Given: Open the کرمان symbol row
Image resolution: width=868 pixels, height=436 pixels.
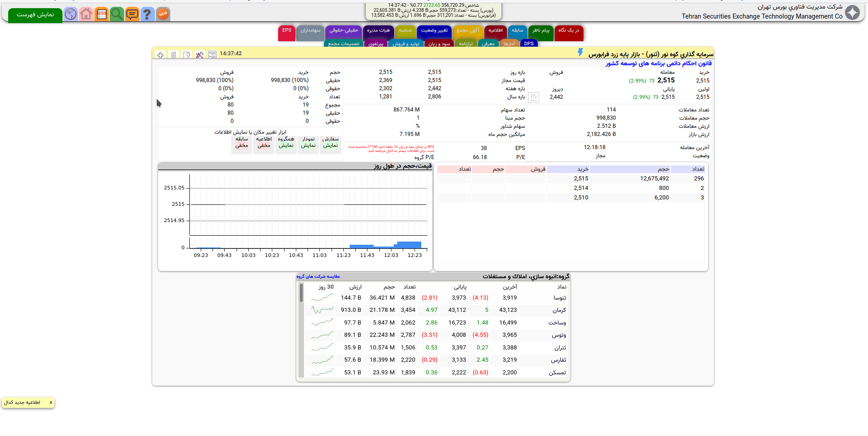Looking at the screenshot, I should pyautogui.click(x=436, y=310).
